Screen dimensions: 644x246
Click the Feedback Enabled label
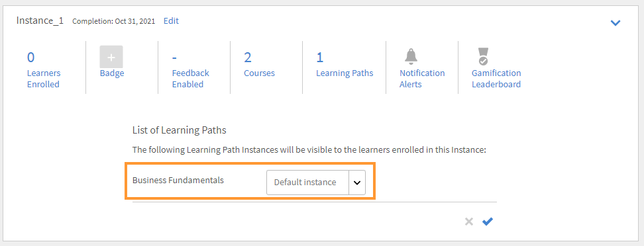pos(190,79)
